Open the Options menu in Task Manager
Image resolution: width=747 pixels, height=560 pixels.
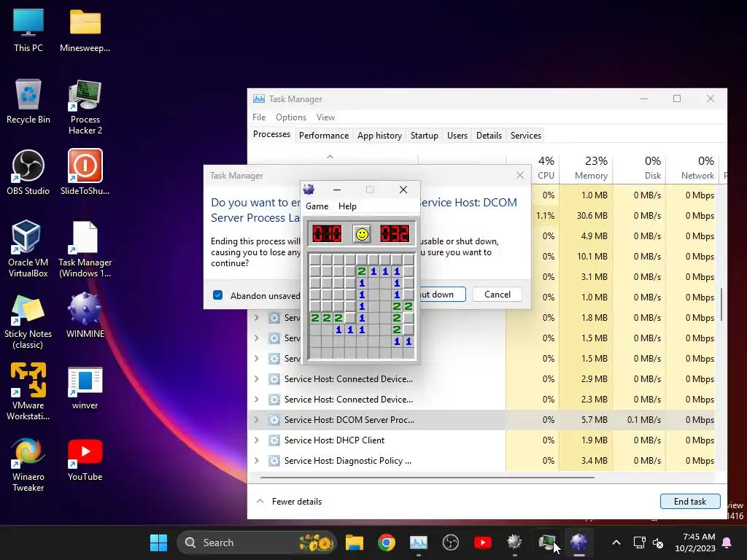click(291, 117)
